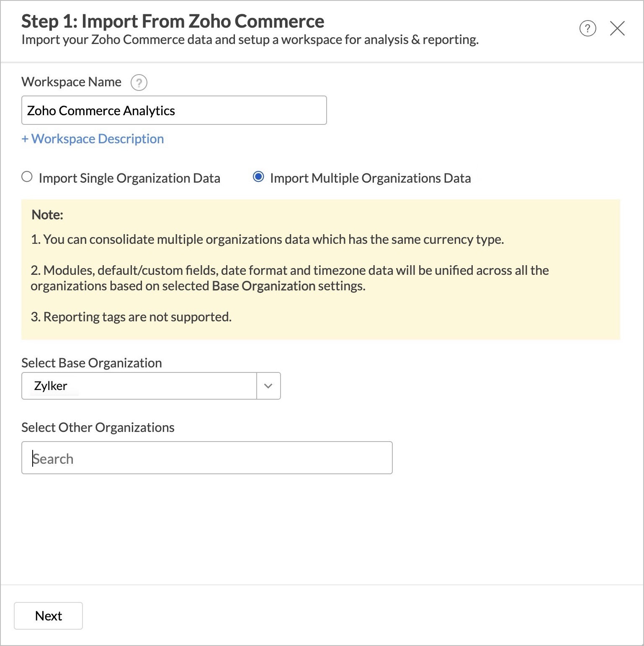
Task: Click the bold 'Base Organization' text in the note
Action: click(263, 286)
